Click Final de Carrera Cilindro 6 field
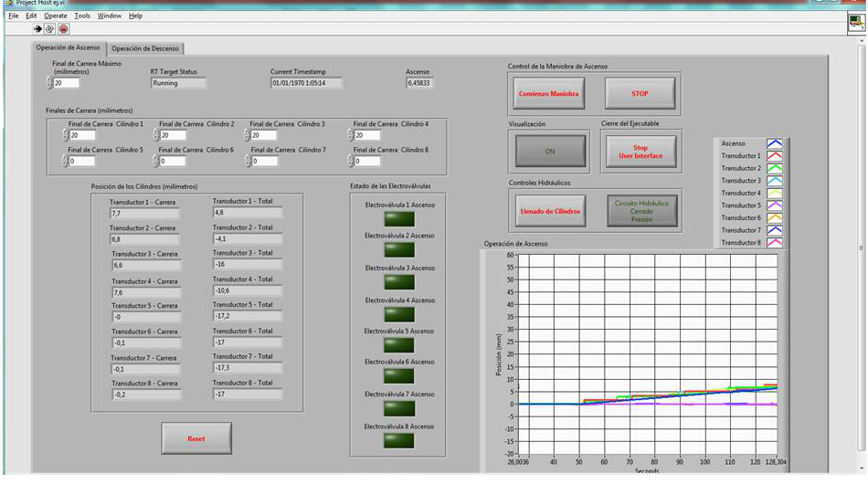 click(173, 161)
